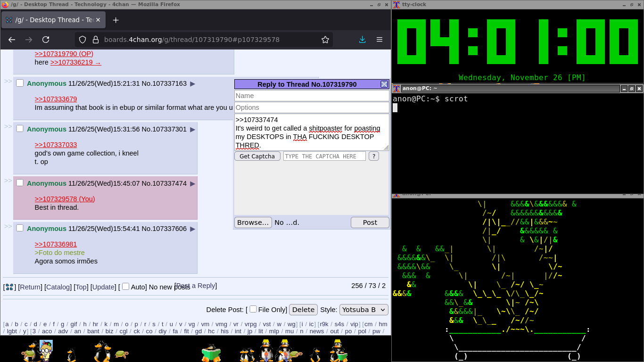Open the /biz/ board link
The height and width of the screenshot is (362, 644).
pyautogui.click(x=109, y=331)
